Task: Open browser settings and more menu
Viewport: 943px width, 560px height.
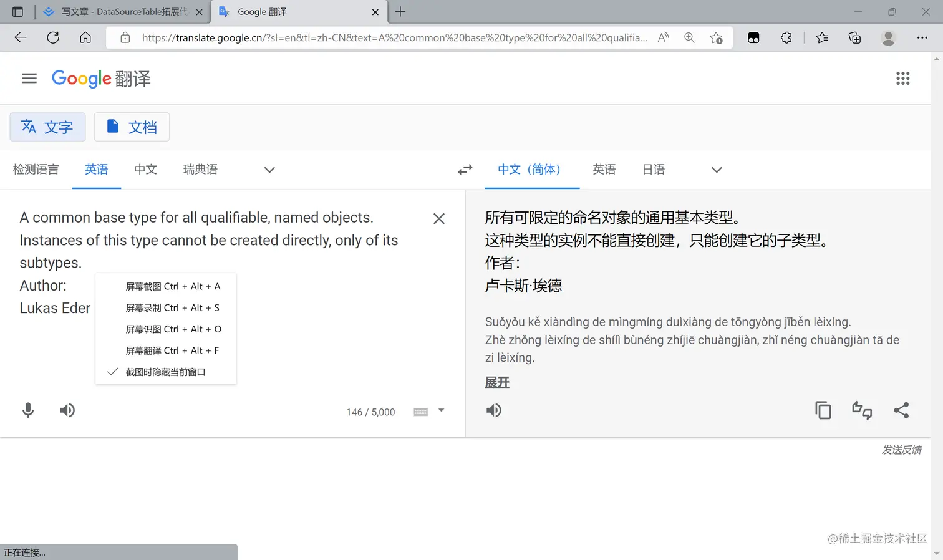Action: [x=922, y=37]
